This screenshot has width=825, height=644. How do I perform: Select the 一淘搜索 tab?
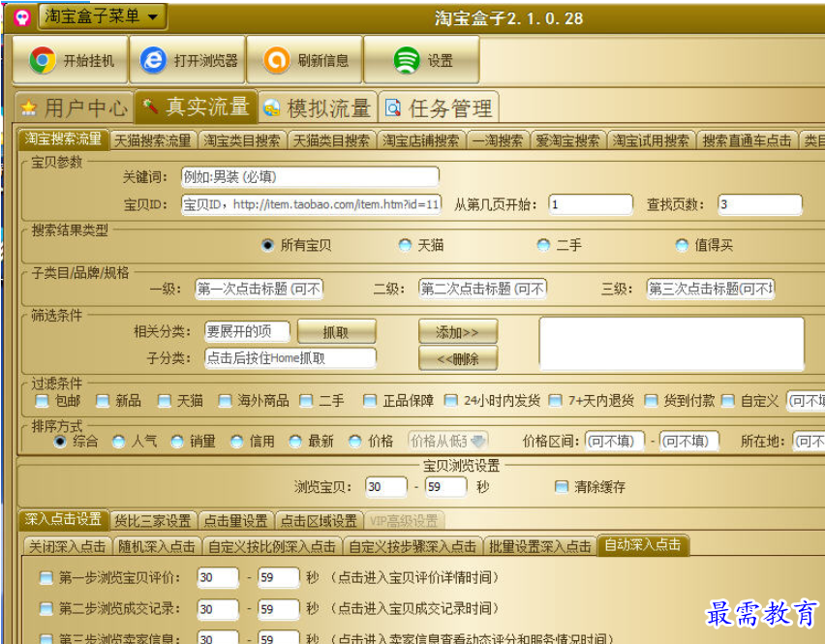[x=498, y=140]
